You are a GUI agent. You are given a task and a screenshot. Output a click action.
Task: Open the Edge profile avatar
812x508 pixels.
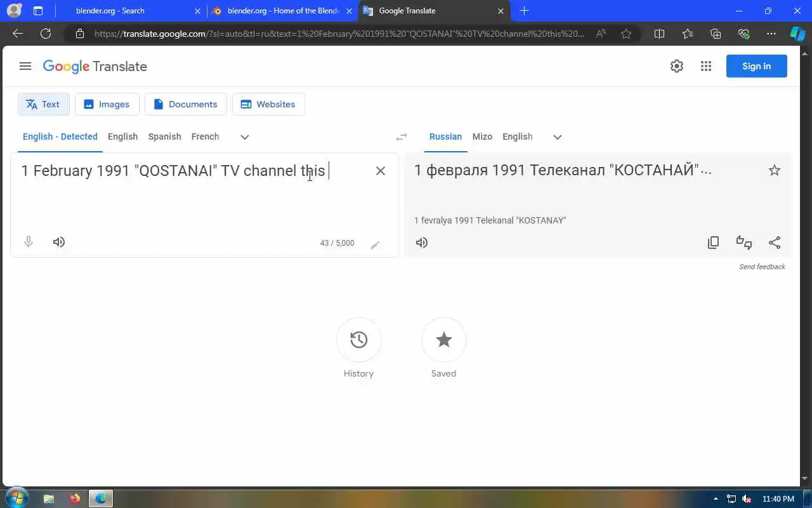click(x=14, y=11)
